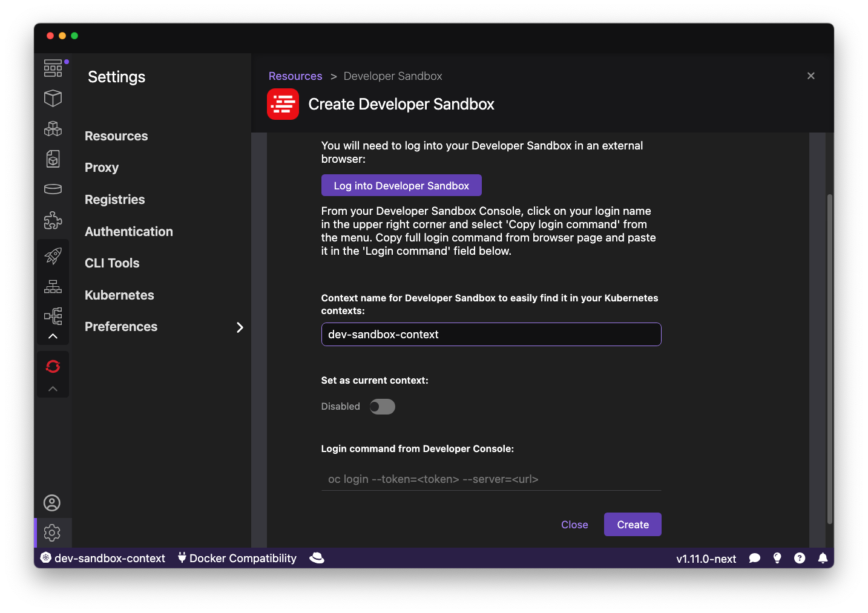868x613 pixels.
Task: Expand the Preferences section arrow
Action: 240,327
